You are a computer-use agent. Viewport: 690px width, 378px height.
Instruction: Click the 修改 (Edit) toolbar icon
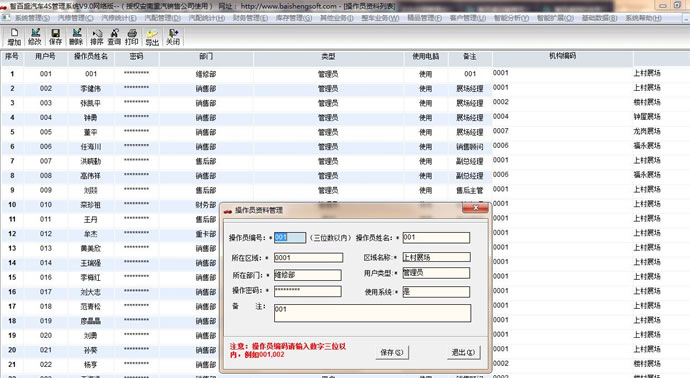coord(35,37)
